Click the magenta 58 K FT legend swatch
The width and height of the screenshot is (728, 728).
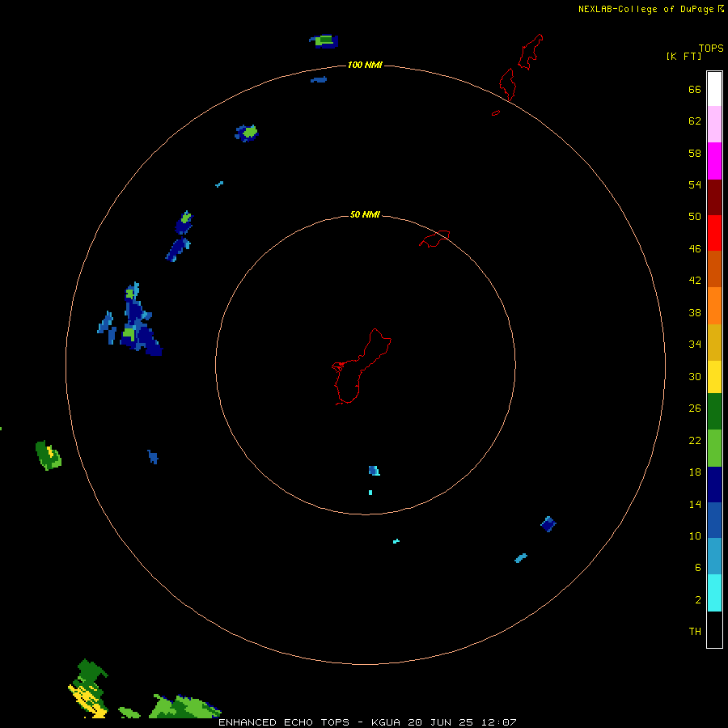click(714, 161)
